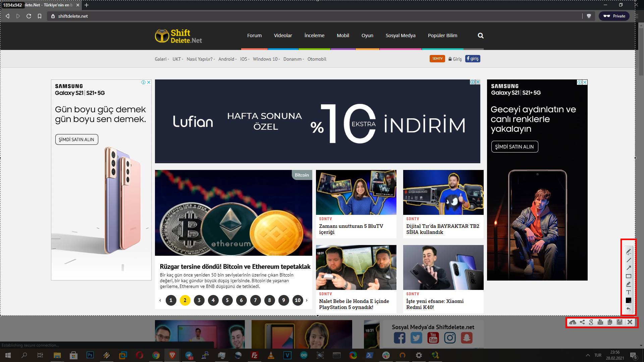Select the Lightshot pen drawing tool

point(629,252)
